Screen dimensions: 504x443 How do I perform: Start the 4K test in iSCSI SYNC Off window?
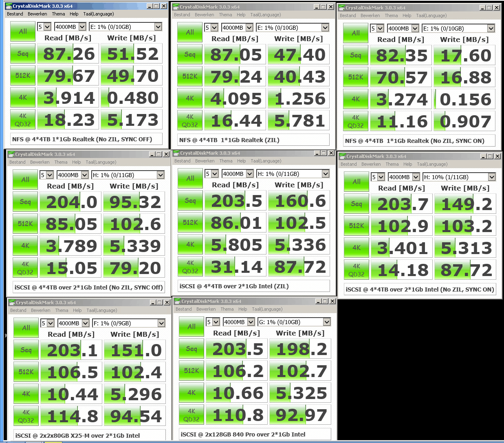click(x=25, y=246)
